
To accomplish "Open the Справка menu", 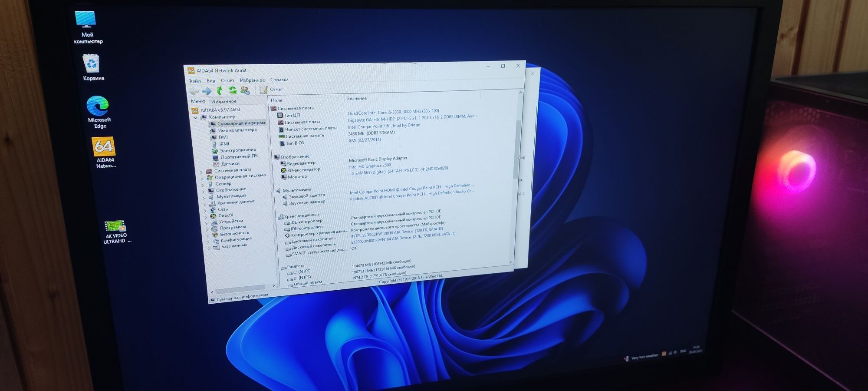I will point(279,80).
